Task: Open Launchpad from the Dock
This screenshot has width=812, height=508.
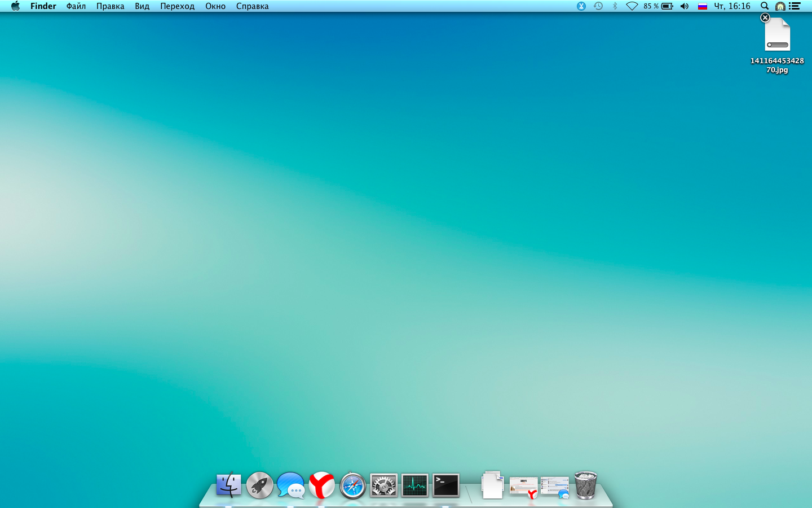Action: 259,485
